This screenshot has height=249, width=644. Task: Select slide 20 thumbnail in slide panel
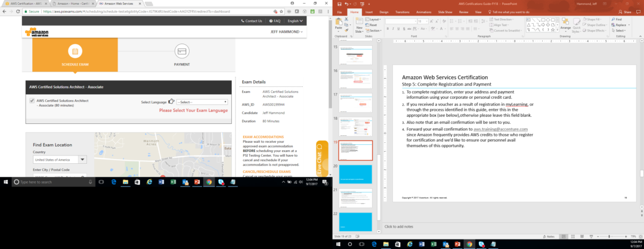[x=356, y=175]
